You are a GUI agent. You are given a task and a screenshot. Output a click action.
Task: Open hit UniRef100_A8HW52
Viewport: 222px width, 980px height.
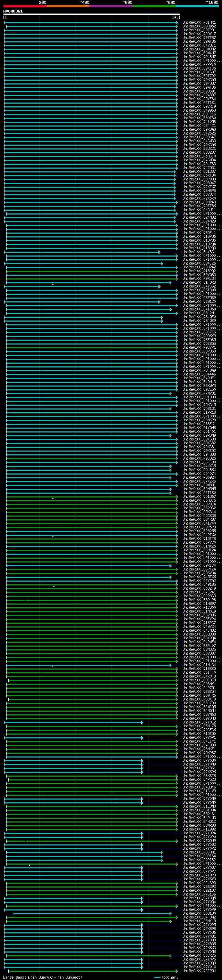[199, 26]
